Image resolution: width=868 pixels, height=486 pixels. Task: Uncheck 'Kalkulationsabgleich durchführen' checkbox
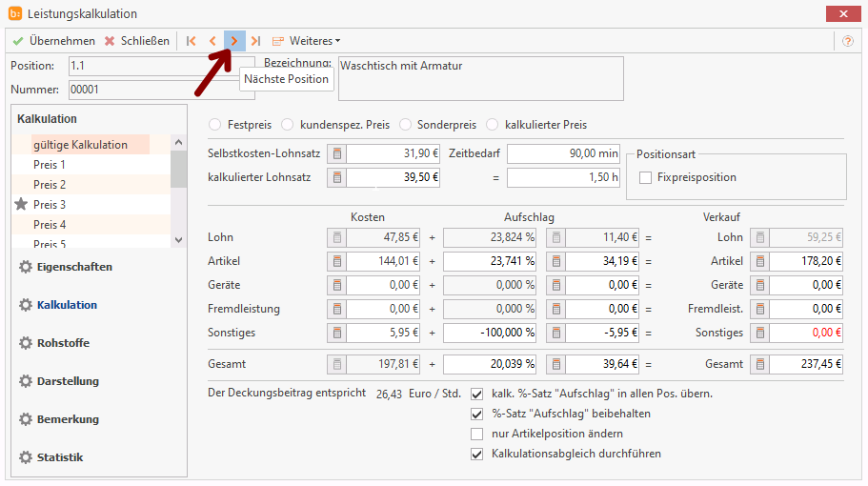[477, 454]
